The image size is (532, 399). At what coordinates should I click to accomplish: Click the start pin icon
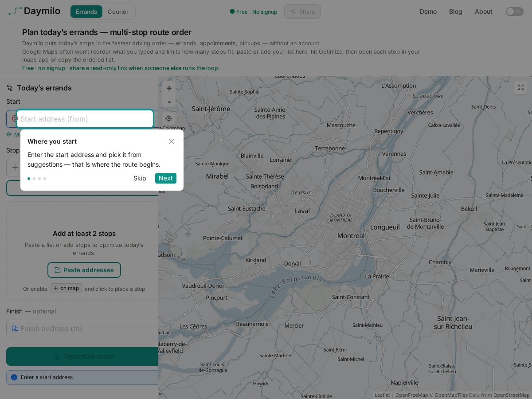(x=14, y=119)
